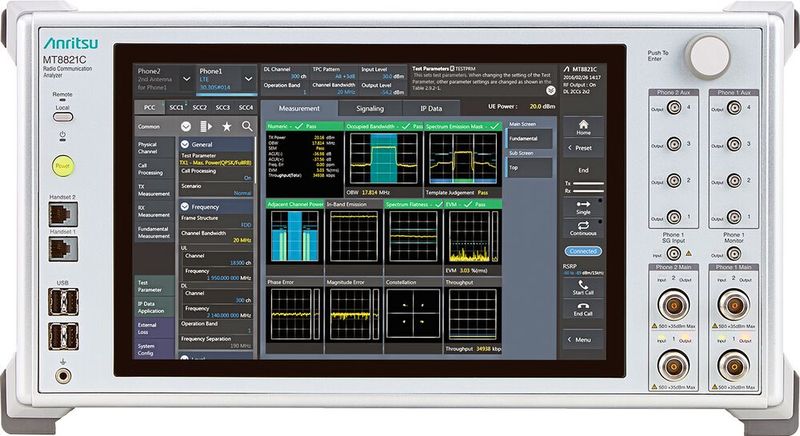Image resolution: width=800 pixels, height=436 pixels.
Task: Select the Top sub screen button
Action: click(529, 167)
